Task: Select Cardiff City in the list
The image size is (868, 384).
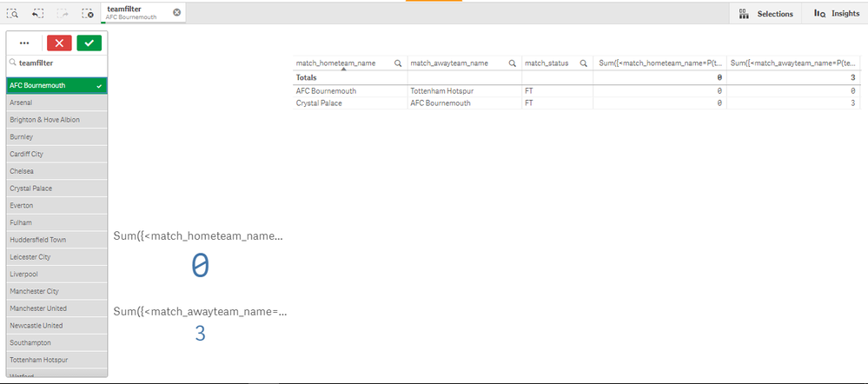Action: click(x=57, y=155)
